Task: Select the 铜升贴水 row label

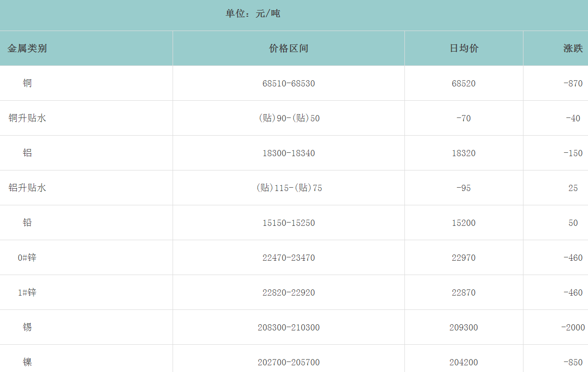Action: [x=27, y=118]
